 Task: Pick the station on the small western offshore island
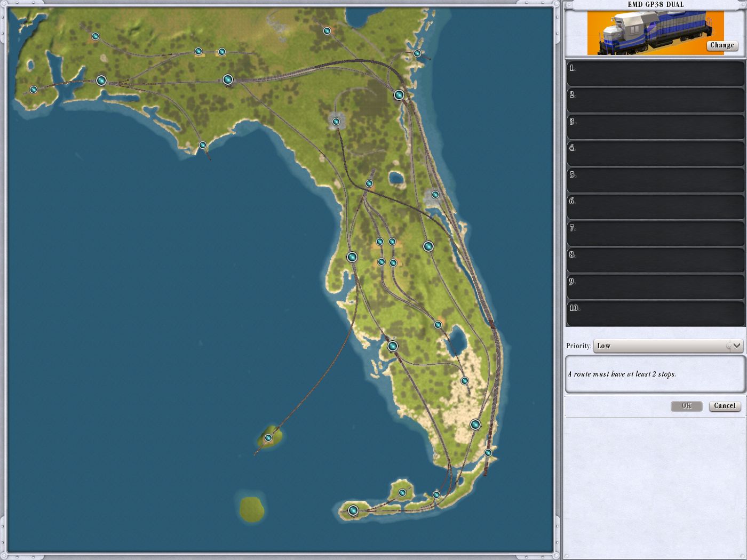click(268, 438)
